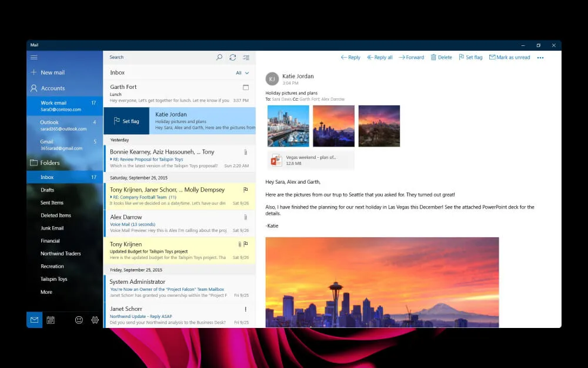
Task: Mark the Katie Jordan email as unread
Action: click(509, 57)
